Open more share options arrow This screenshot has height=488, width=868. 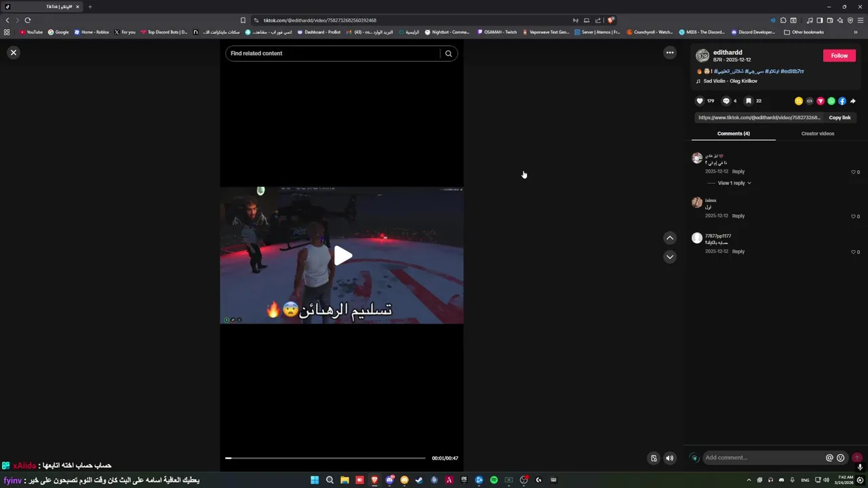tap(853, 101)
